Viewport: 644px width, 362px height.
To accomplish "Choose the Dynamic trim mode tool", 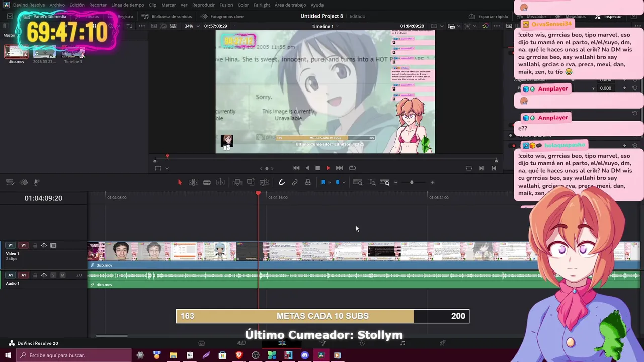I will pos(207,183).
